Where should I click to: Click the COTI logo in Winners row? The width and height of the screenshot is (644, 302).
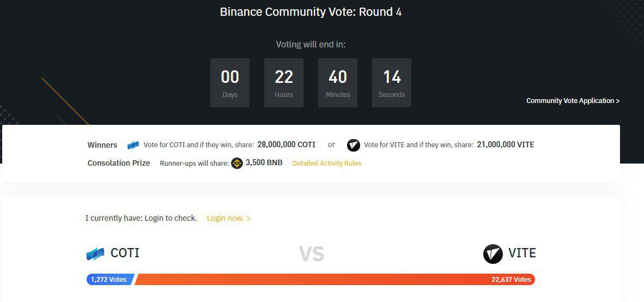coord(133,145)
